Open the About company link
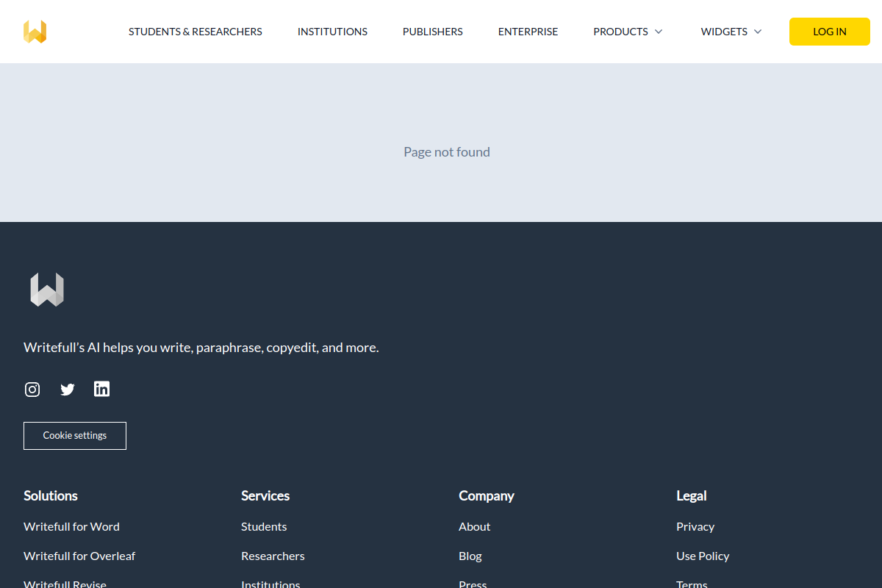 point(474,526)
